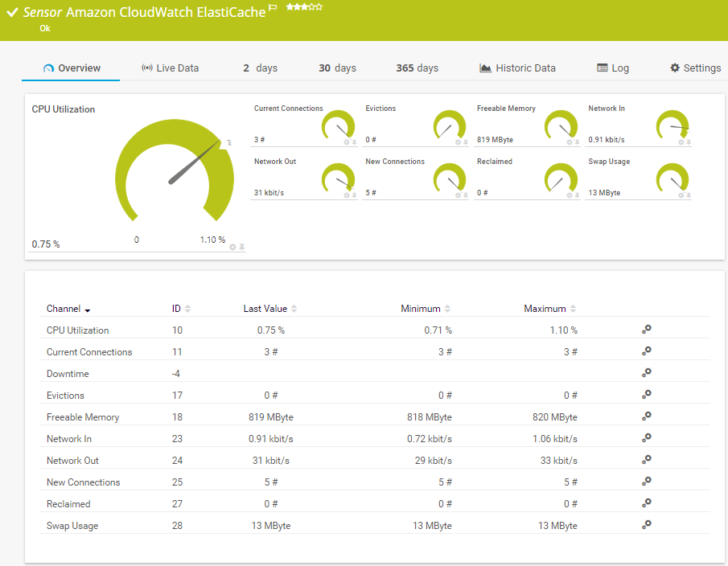The height and width of the screenshot is (566, 728).
Task: Sort table by Channel column arrow
Action: [x=87, y=310]
